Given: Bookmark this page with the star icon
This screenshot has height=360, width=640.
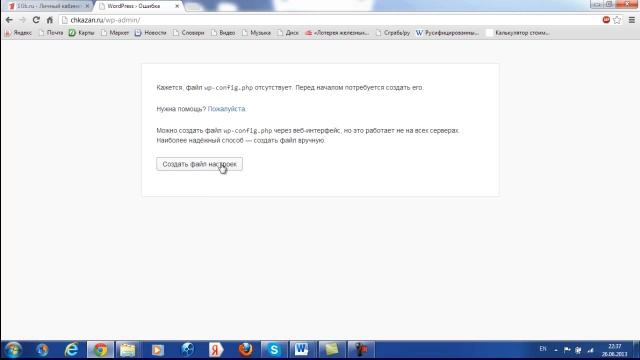Looking at the screenshot, I should coord(617,20).
